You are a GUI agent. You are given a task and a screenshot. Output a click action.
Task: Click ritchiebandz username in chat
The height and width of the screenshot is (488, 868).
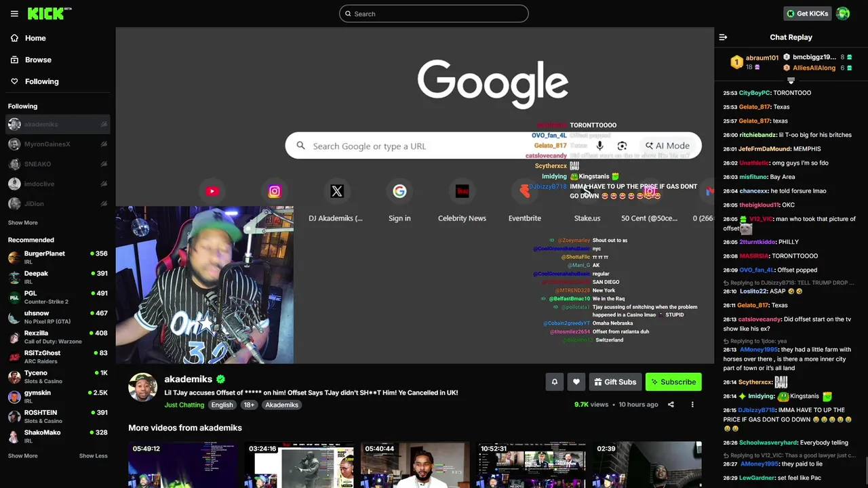tap(757, 135)
